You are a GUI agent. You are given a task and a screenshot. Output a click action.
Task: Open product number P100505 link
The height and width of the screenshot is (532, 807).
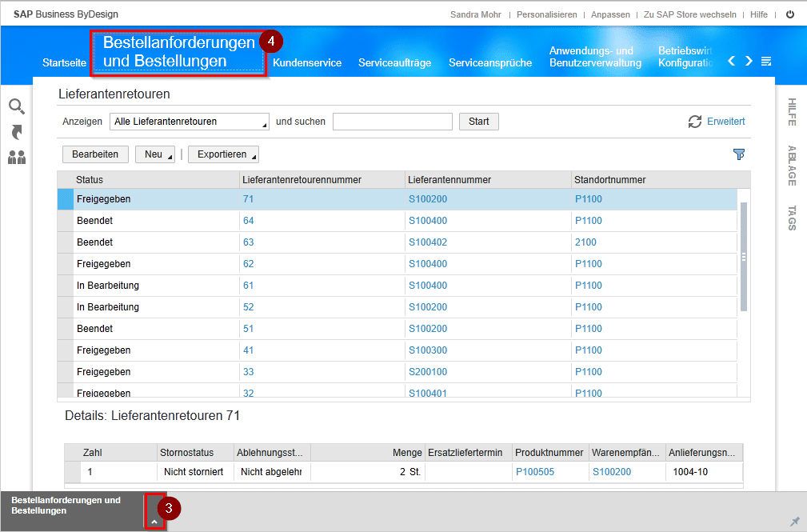535,472
